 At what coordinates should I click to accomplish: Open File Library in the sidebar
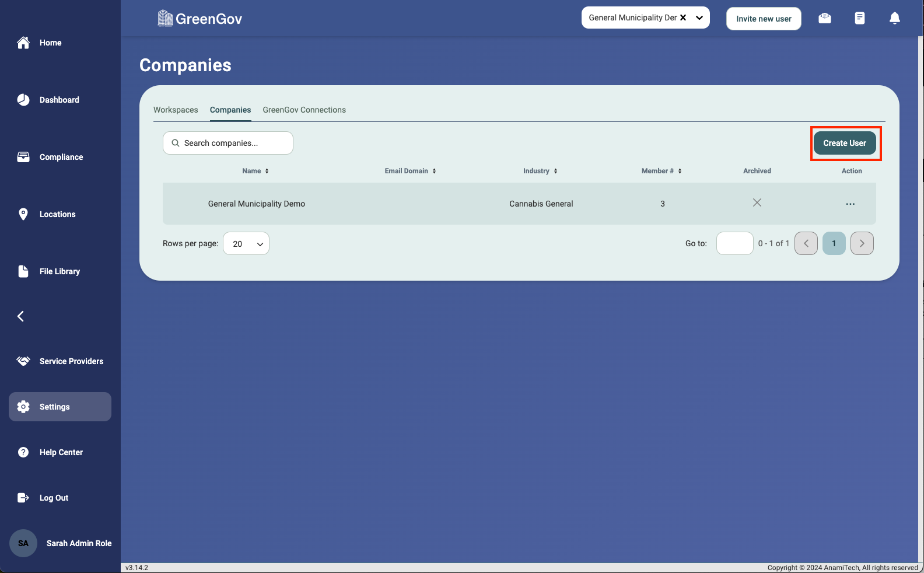tap(60, 271)
